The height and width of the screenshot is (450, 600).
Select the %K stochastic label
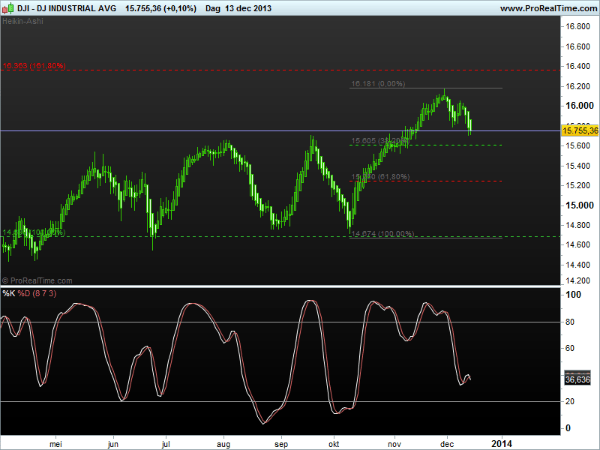coord(8,293)
